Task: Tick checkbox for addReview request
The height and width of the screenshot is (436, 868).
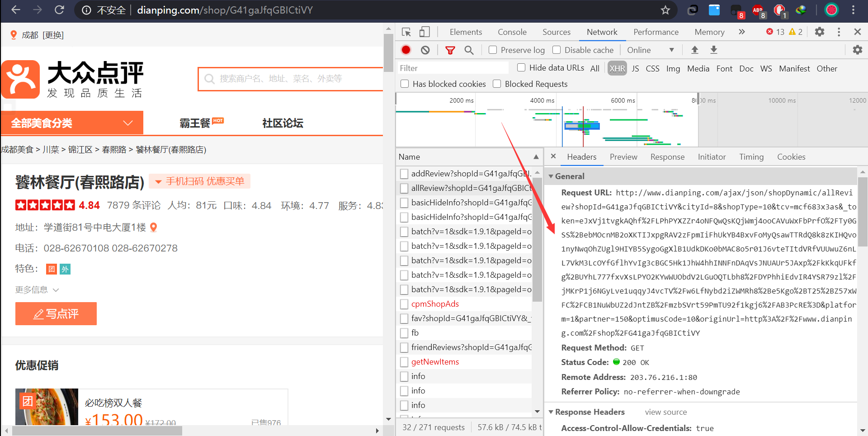Action: pyautogui.click(x=405, y=174)
